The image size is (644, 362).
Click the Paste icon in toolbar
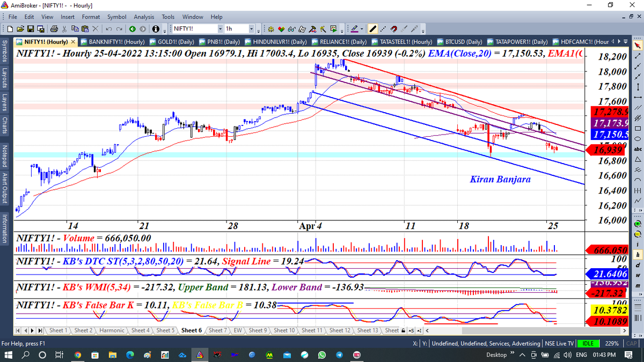(x=85, y=28)
